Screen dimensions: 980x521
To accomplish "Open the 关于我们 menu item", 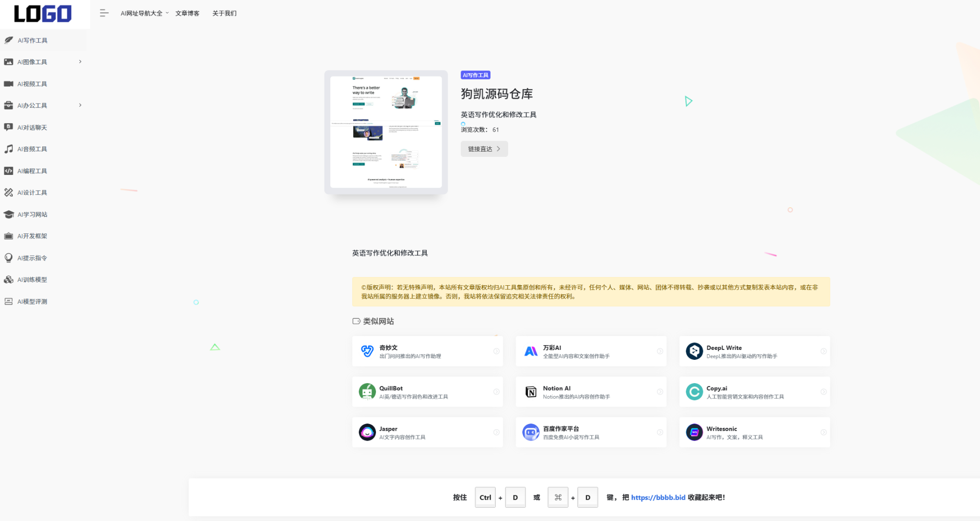I will pyautogui.click(x=224, y=13).
